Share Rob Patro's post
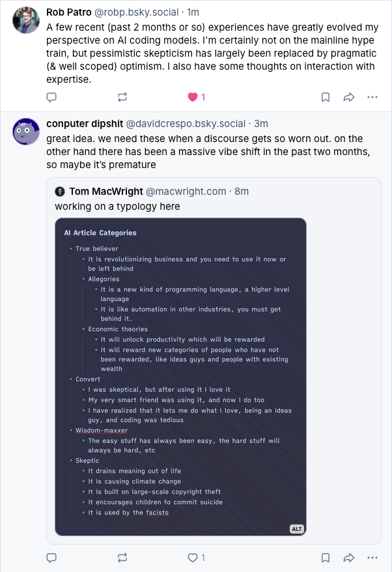The width and height of the screenshot is (392, 572). click(348, 97)
